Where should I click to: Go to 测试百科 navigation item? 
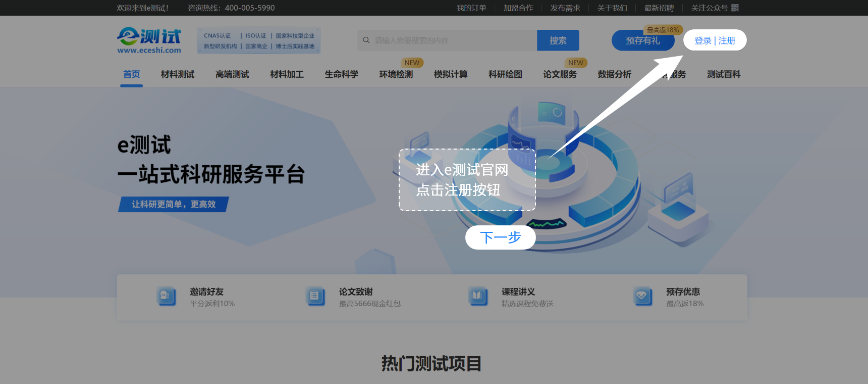coord(724,74)
